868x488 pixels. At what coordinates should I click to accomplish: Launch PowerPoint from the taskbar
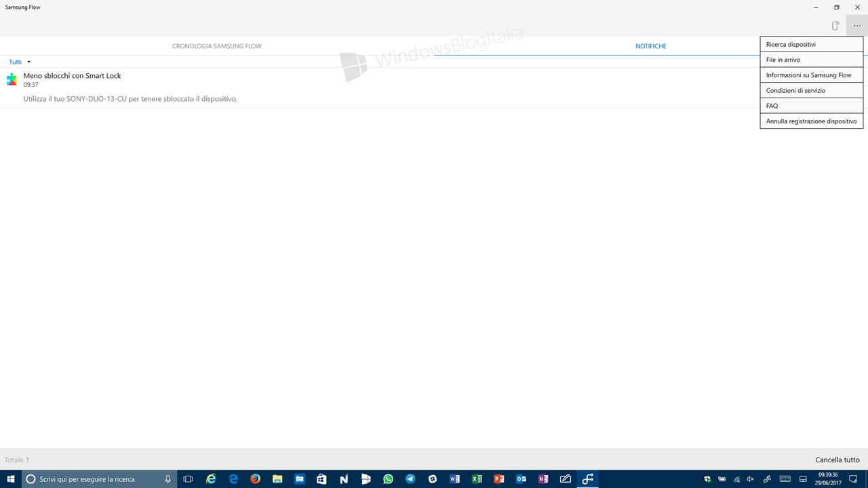point(499,479)
